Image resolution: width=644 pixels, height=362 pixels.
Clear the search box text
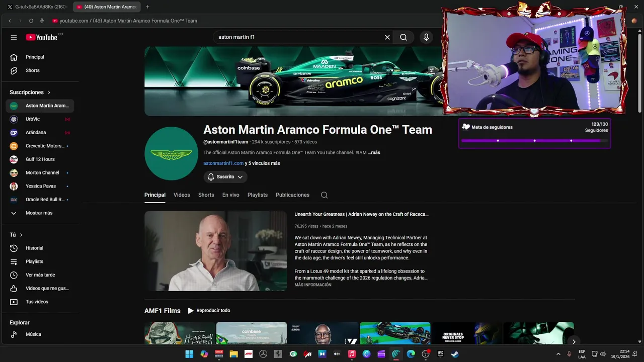pos(387,37)
